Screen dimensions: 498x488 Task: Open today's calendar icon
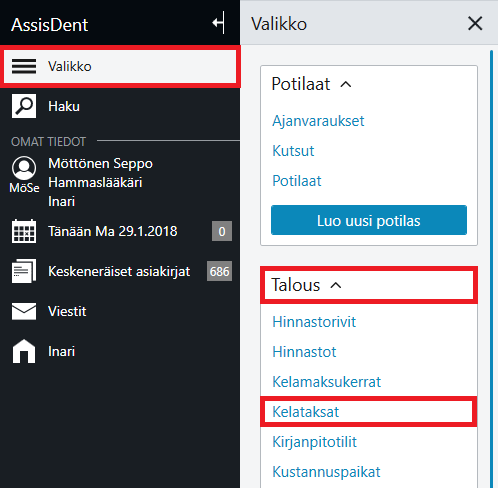point(24,231)
